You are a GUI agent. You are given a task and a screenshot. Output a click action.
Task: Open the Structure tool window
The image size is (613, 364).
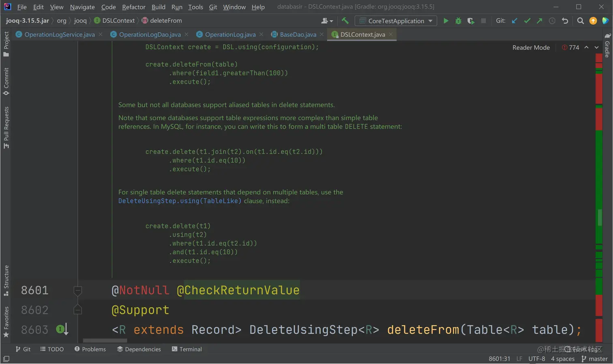[6, 280]
